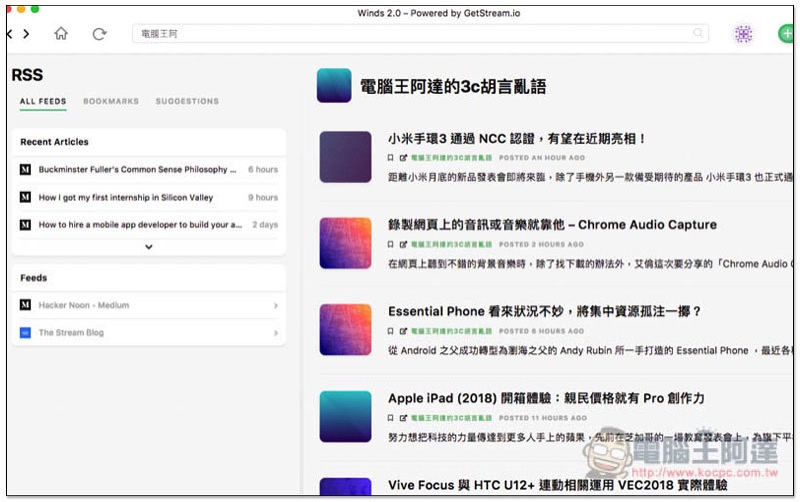
Task: Click the thumbnail of Apple iPad (2018) article
Action: point(345,417)
